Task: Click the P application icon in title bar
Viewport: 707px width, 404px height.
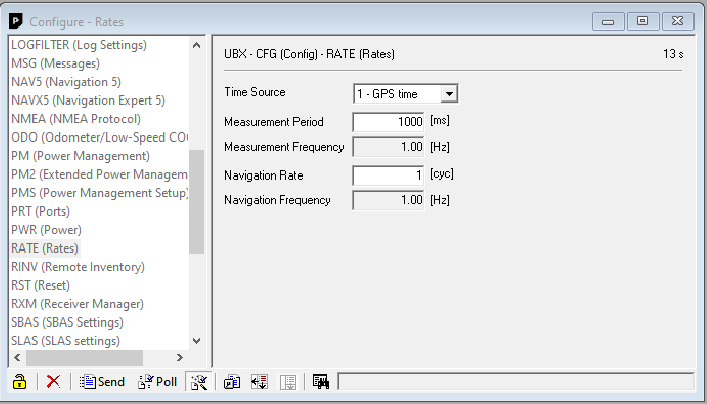Action: tap(16, 20)
